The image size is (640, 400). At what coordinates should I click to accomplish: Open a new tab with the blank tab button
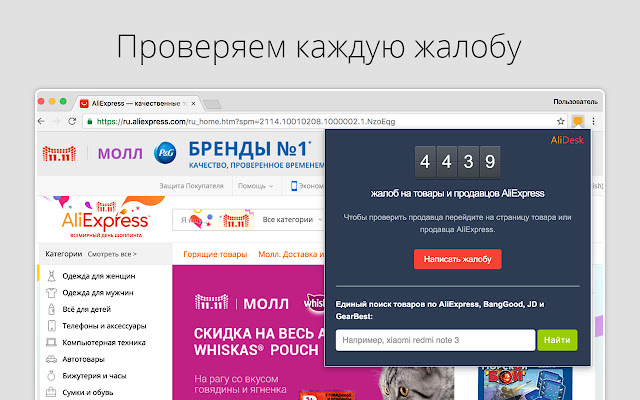coord(212,104)
